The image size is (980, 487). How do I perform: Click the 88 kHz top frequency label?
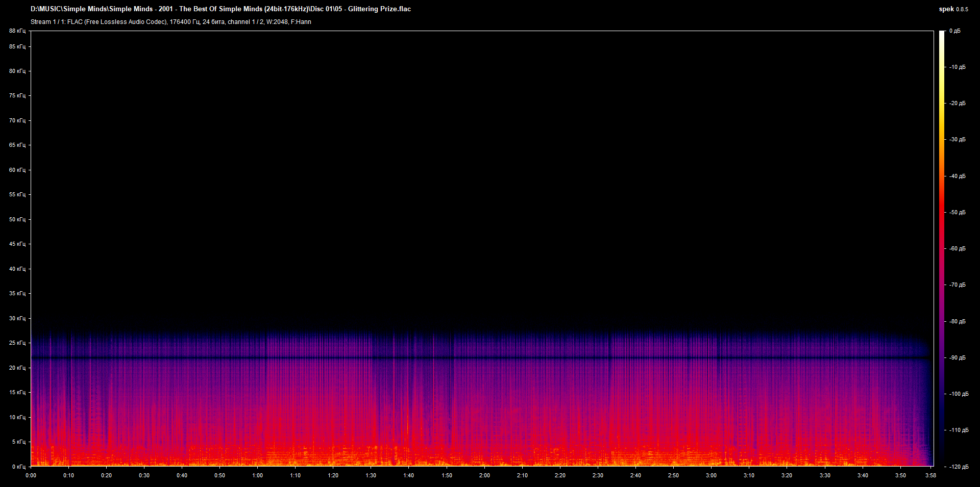17,31
